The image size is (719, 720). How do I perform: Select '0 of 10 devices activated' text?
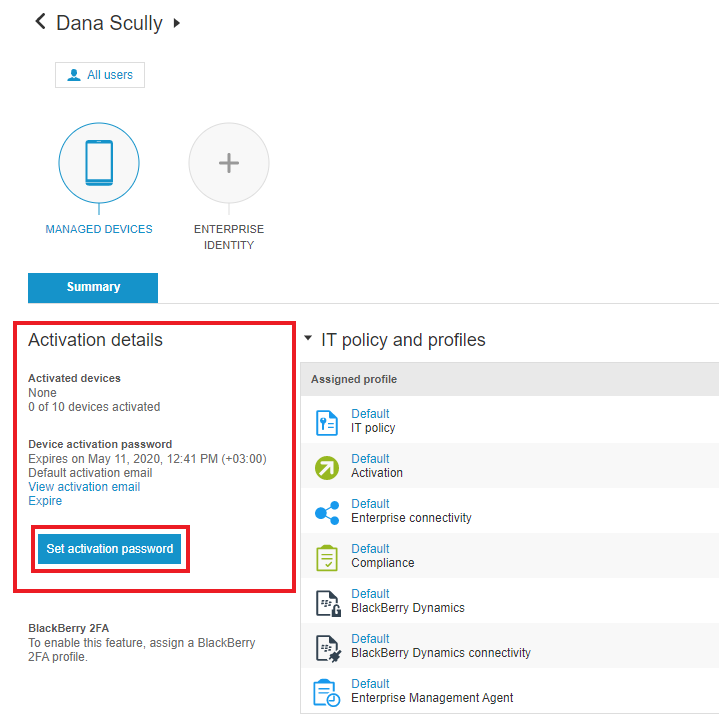(94, 407)
